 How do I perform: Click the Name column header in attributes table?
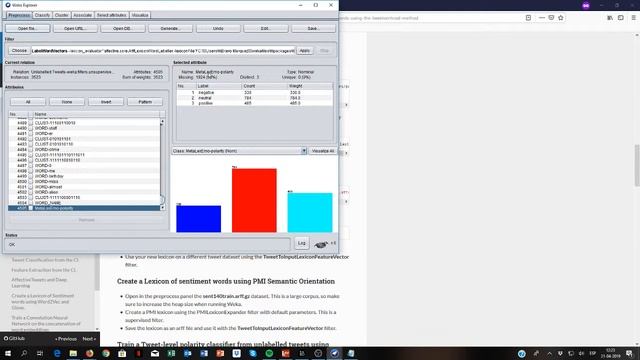pos(96,114)
